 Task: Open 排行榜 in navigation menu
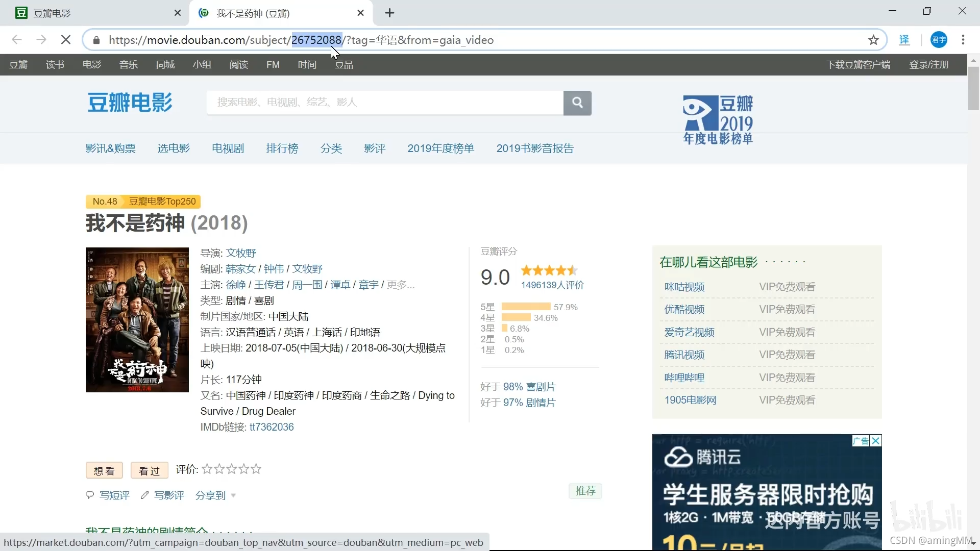282,148
